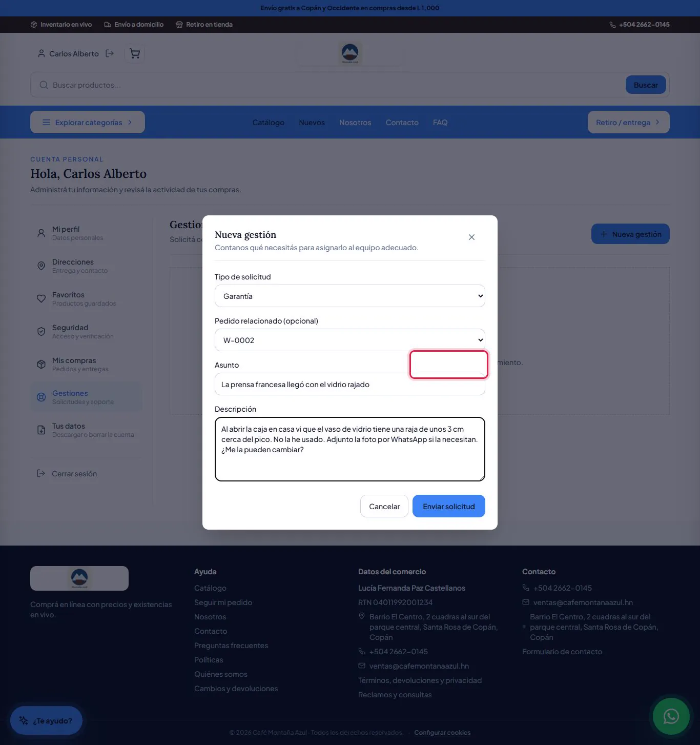Click the Buscar button
Screen dimensions: 700x745
tap(646, 85)
